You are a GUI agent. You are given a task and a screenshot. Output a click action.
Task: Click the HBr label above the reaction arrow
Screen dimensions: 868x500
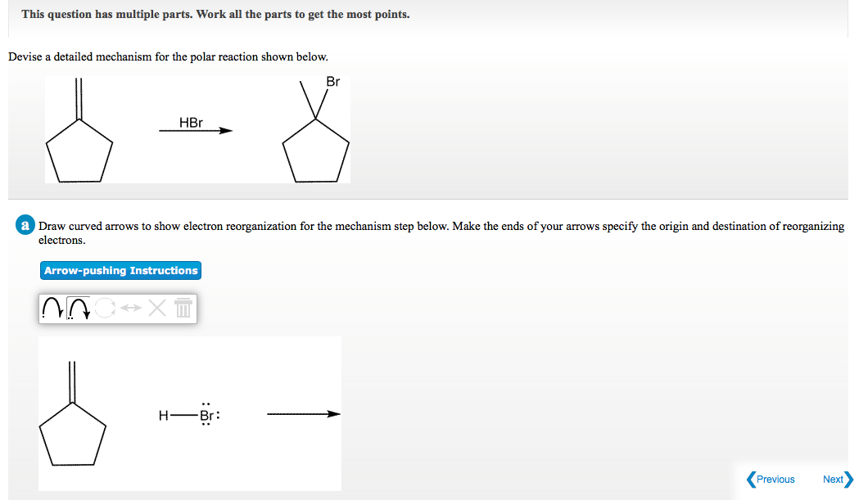click(x=190, y=122)
